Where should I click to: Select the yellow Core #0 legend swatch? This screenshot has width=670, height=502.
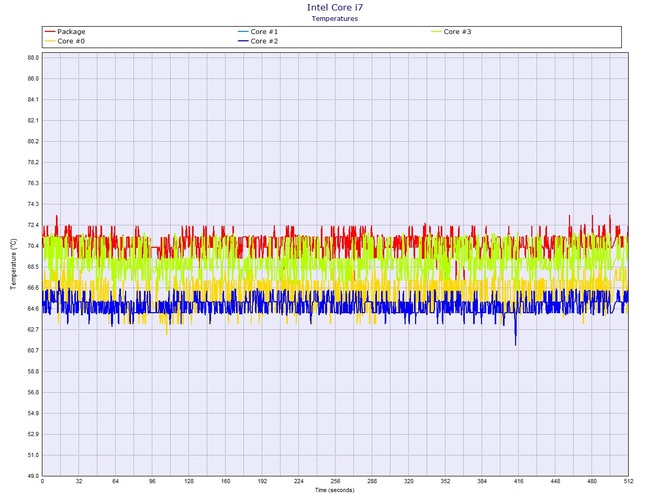click(50, 41)
